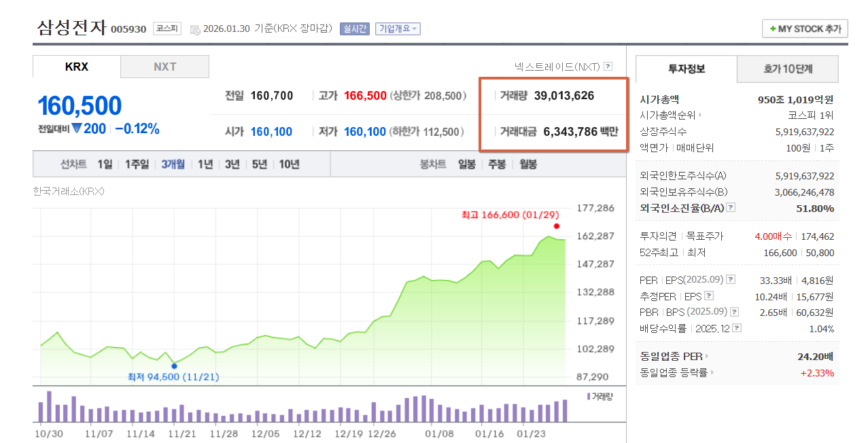Click the 51.80% foreign ownership value
Image resolution: width=868 pixels, height=443 pixels.
pyautogui.click(x=815, y=208)
